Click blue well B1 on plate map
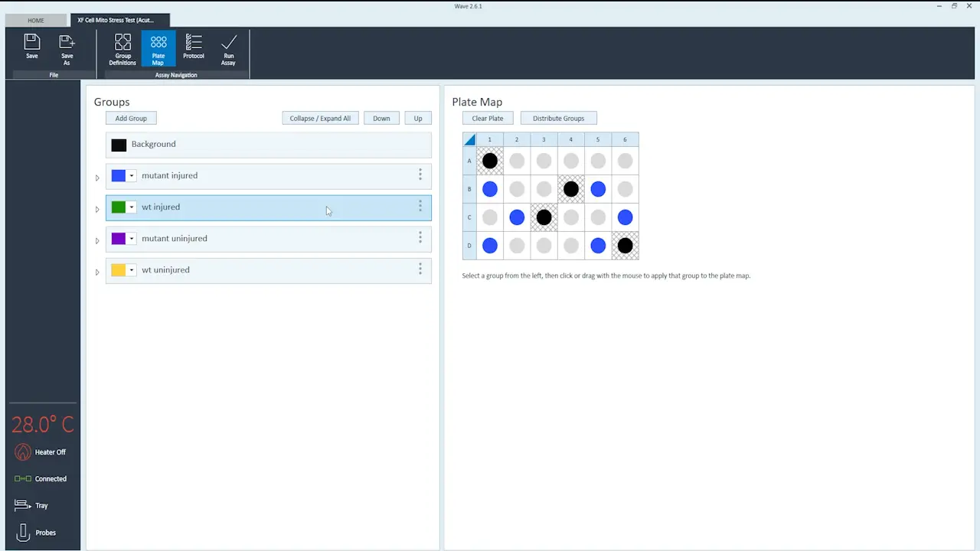Viewport: 980px width, 551px height. click(490, 189)
